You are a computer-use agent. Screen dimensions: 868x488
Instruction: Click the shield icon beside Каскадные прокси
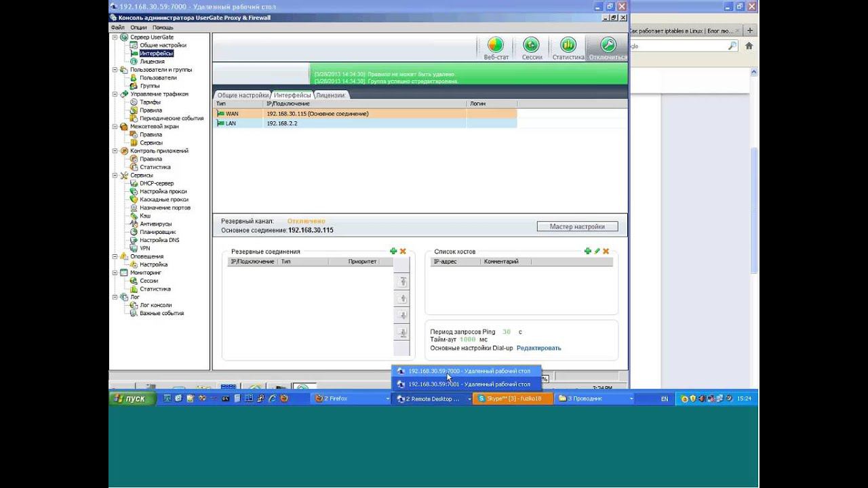(x=134, y=199)
